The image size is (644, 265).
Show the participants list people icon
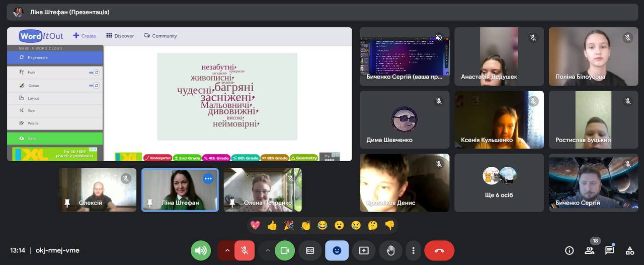(x=589, y=250)
